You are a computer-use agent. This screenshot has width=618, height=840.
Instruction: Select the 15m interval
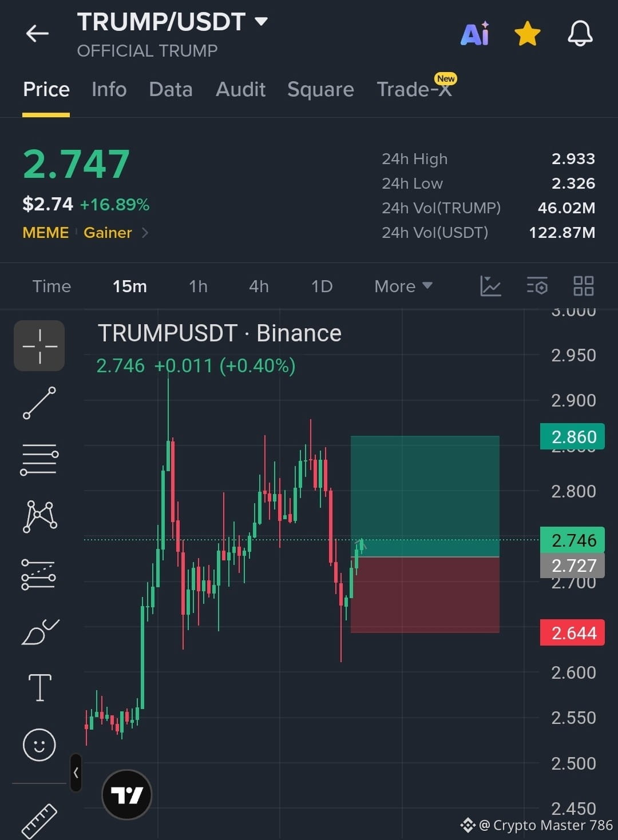tap(130, 286)
